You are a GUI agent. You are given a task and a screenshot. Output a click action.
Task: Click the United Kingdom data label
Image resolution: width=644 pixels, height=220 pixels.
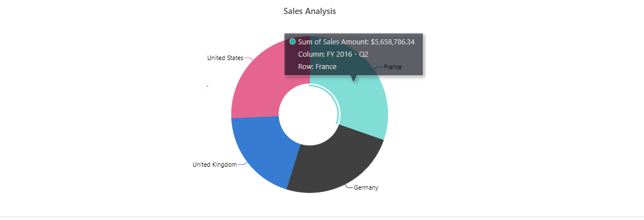(x=215, y=164)
